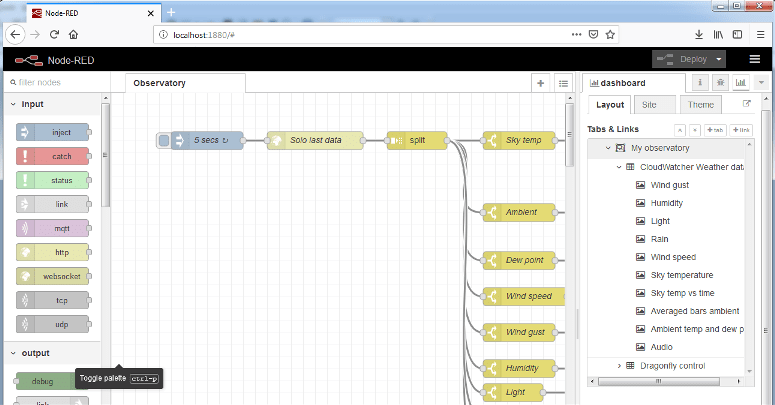The height and width of the screenshot is (405, 775).
Task: Open the info sidebar tab icon
Action: 699,83
